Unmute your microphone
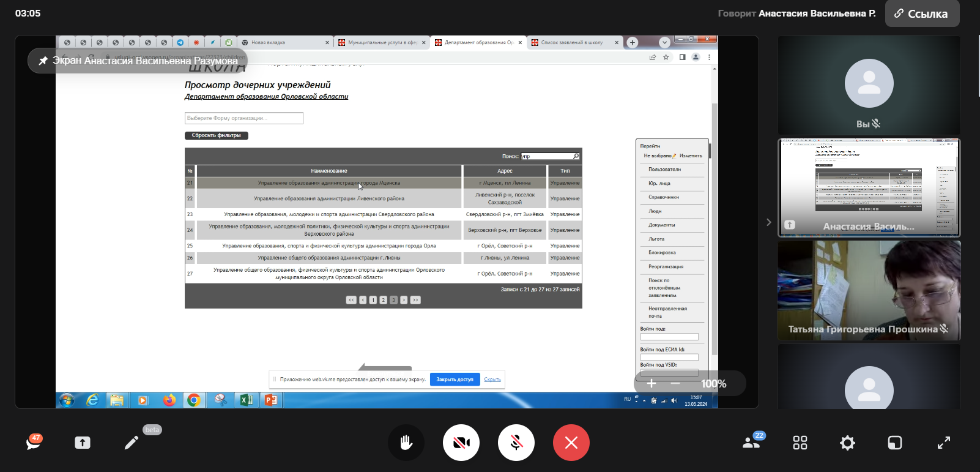 [x=516, y=443]
